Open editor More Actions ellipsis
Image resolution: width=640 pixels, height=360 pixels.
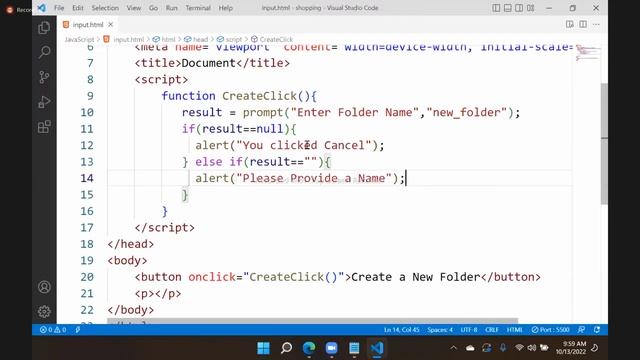coord(596,24)
